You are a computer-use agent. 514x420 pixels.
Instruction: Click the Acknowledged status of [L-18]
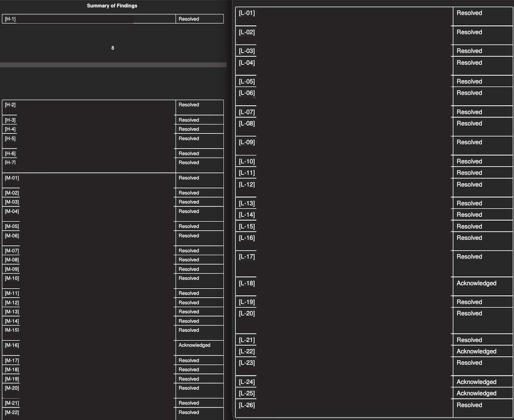click(x=476, y=283)
